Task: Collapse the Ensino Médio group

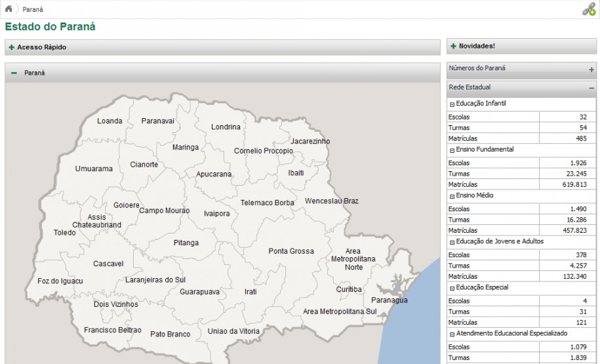Action: click(x=452, y=196)
